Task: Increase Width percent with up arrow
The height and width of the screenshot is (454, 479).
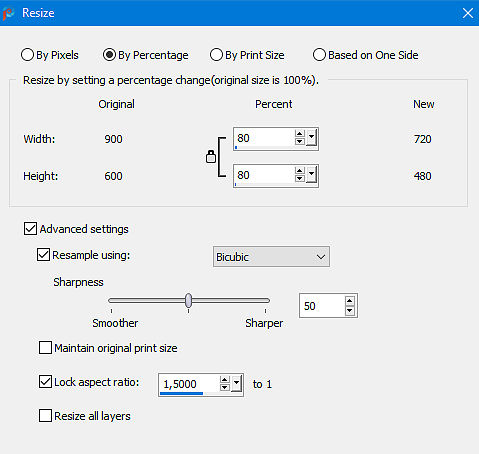Action: point(299,134)
